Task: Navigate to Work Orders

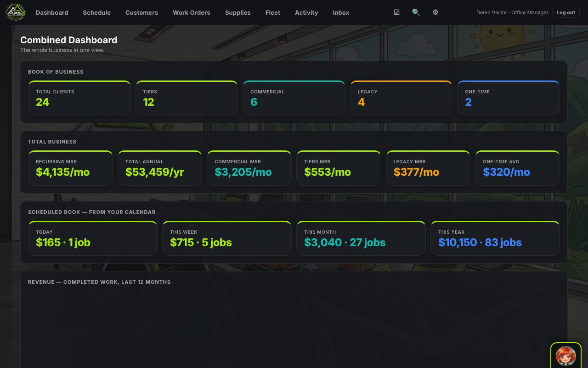Action: 192,12
